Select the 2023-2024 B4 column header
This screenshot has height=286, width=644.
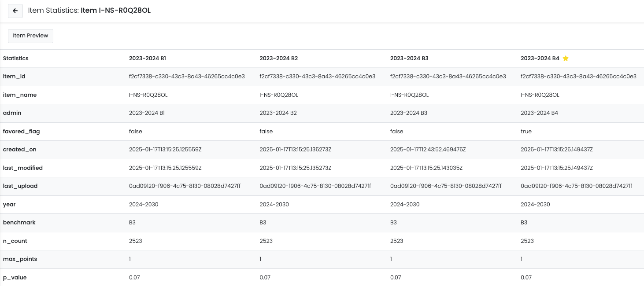point(540,59)
